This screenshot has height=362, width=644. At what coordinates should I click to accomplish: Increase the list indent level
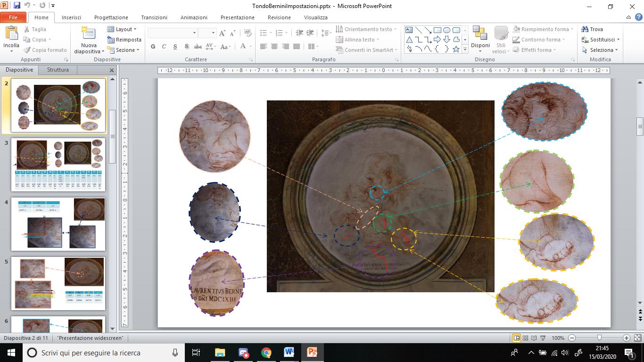point(310,33)
